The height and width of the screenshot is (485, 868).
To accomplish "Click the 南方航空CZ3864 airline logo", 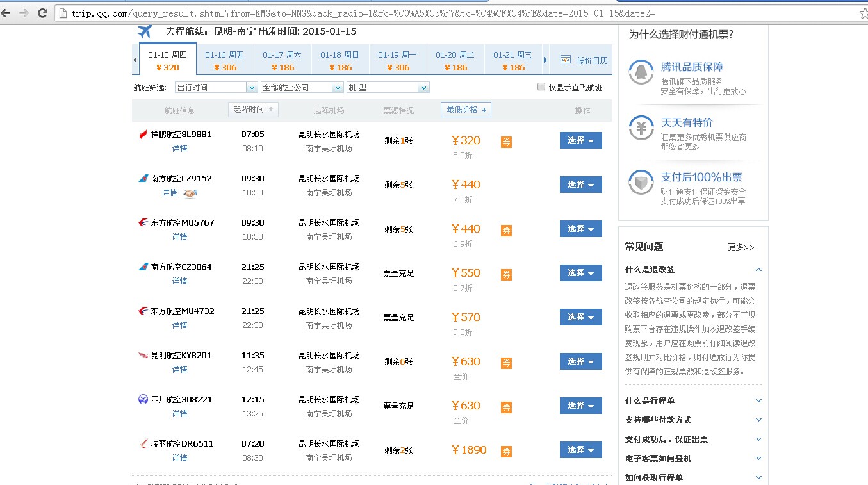I will pyautogui.click(x=143, y=267).
